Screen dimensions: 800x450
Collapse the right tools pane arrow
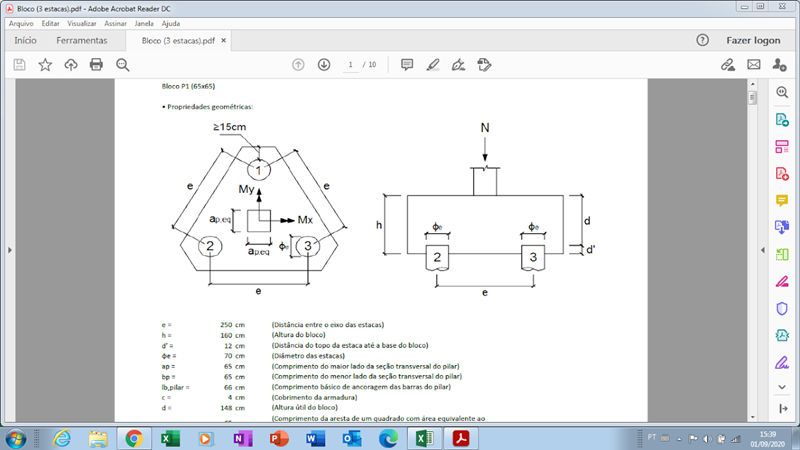(763, 250)
